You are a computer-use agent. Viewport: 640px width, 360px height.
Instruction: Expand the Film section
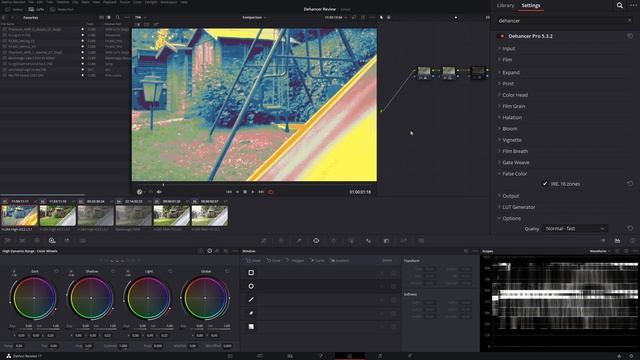click(x=507, y=60)
